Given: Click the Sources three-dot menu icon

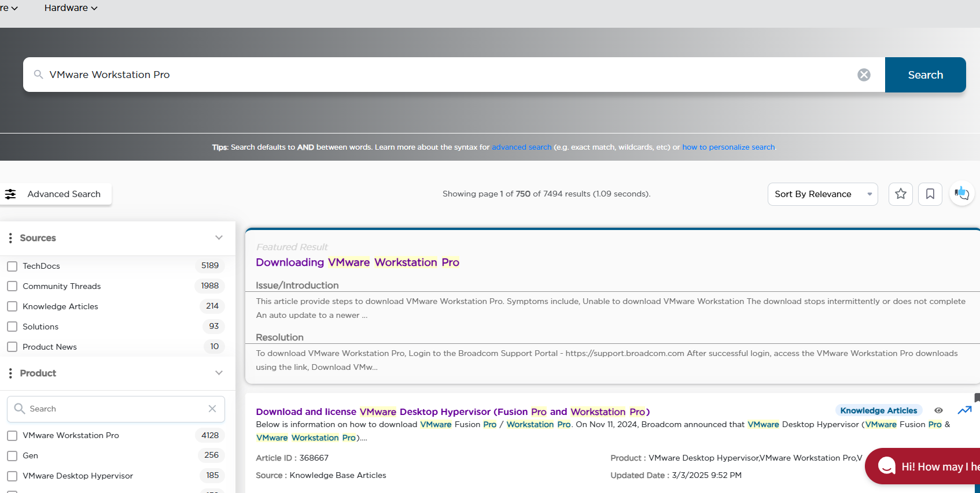Looking at the screenshot, I should 10,238.
